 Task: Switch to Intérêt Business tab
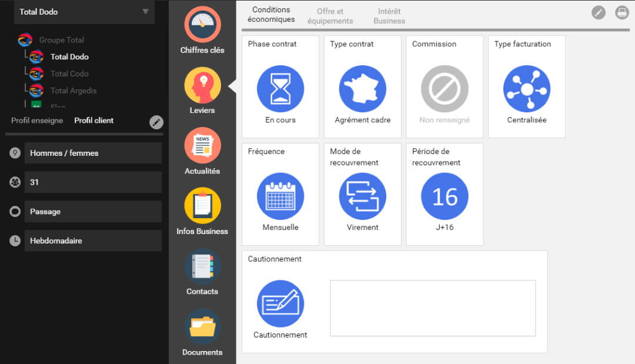click(389, 16)
